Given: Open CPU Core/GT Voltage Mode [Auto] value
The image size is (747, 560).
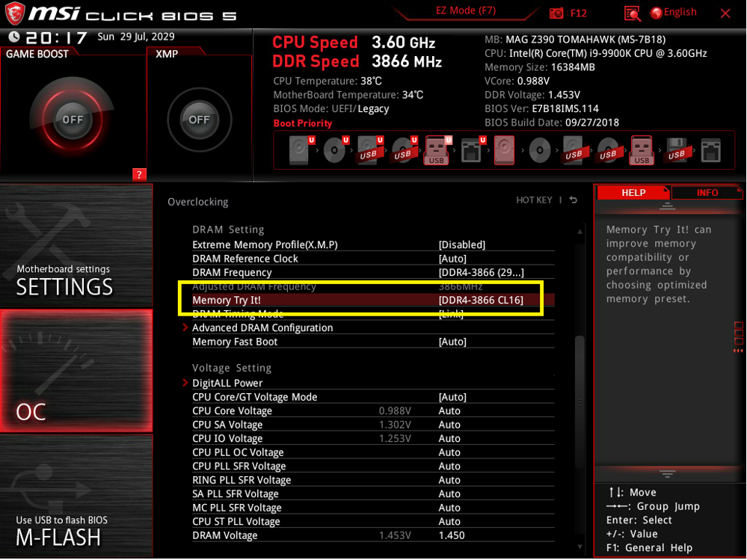Looking at the screenshot, I should click(452, 397).
